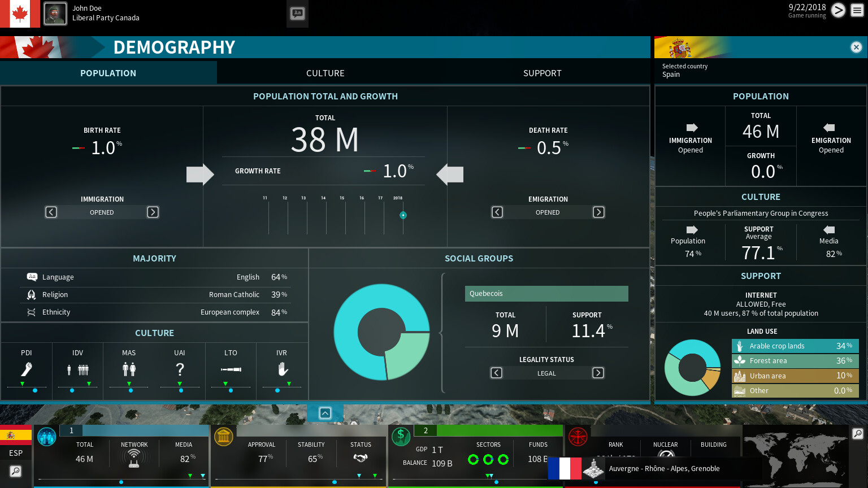Click the magnifier below the ESP flag
The width and height of the screenshot is (868, 488).
pyautogui.click(x=15, y=471)
